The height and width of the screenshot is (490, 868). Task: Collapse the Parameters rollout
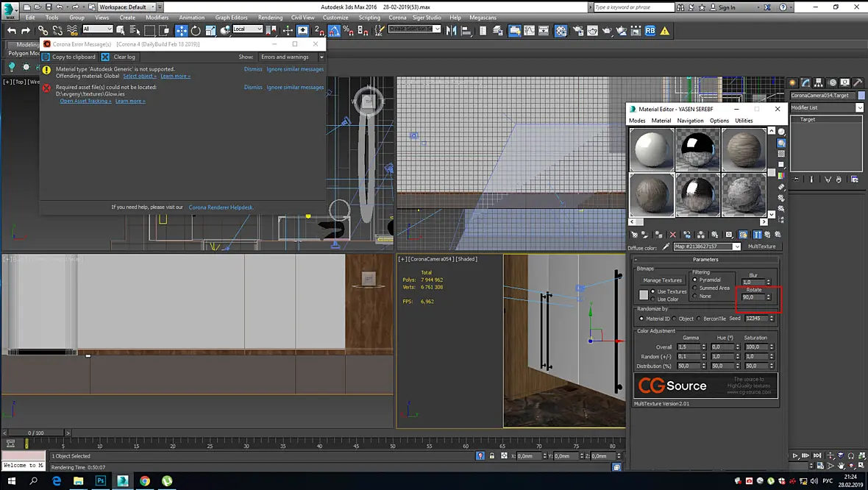click(x=705, y=259)
